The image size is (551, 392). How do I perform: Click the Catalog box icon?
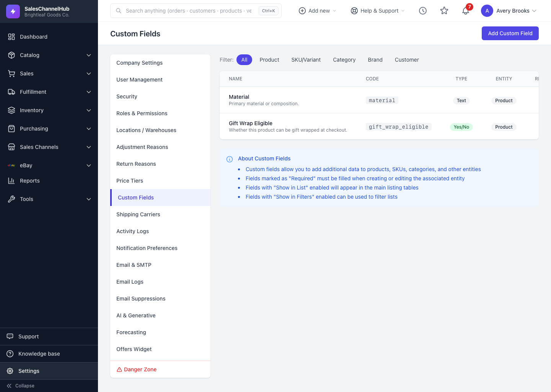[11, 55]
